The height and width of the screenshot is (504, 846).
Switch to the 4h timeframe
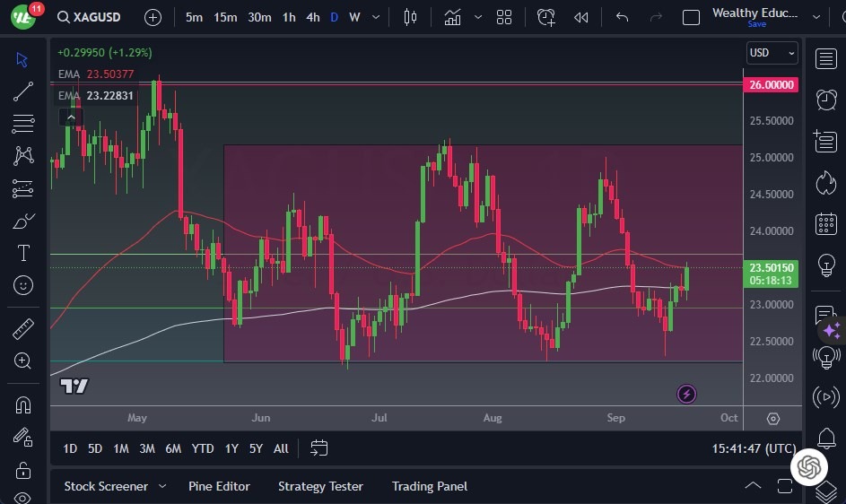pyautogui.click(x=312, y=17)
